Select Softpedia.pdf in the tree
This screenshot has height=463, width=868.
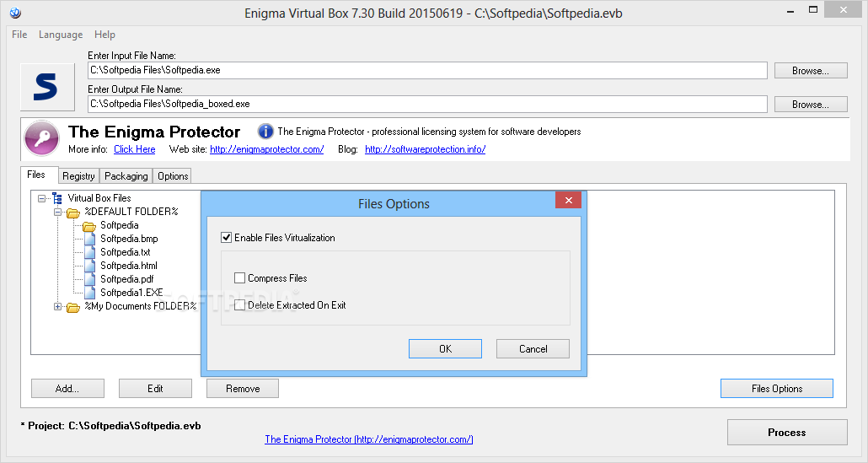coord(126,279)
